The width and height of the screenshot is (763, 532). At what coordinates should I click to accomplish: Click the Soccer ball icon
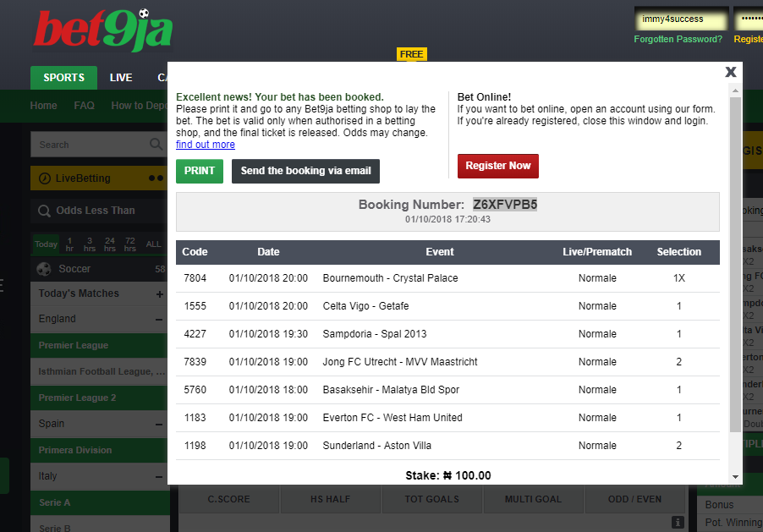coord(44,269)
